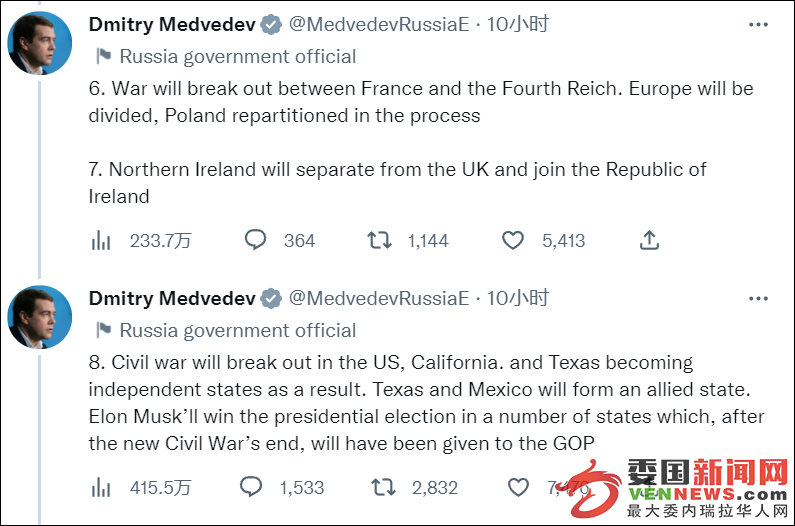The image size is (795, 526).
Task: View analytics showing 415.5万 views
Action: coord(141,487)
